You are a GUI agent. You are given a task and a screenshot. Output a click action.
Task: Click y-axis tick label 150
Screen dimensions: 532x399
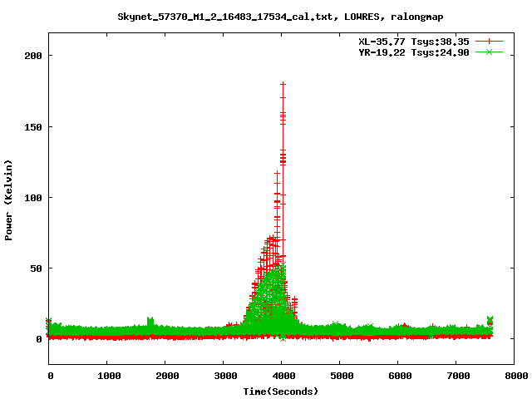coord(33,127)
